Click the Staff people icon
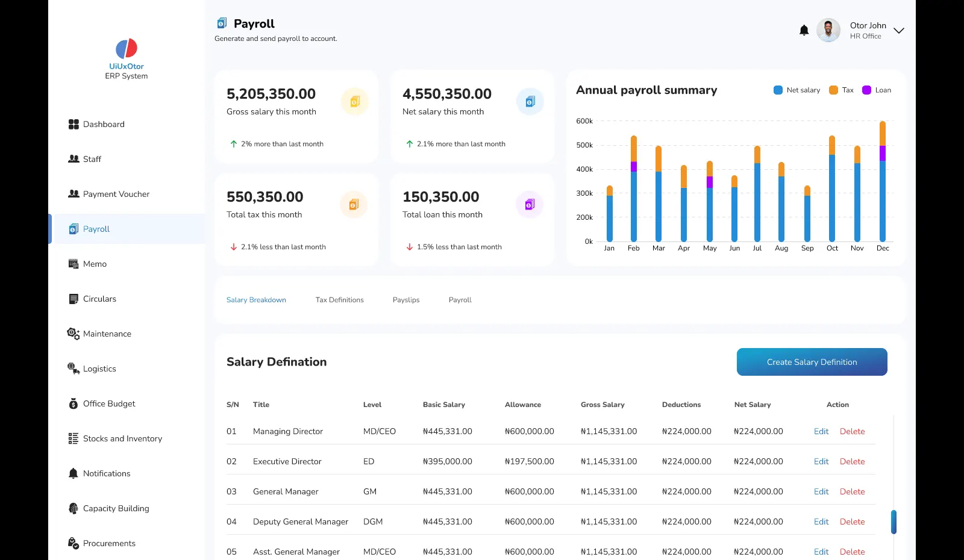This screenshot has height=560, width=964. pos(74,159)
